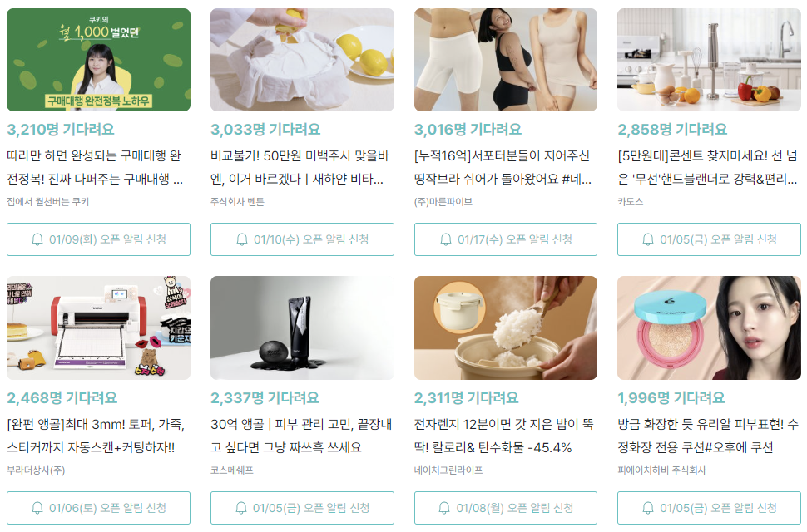Click bell icon on 01/06(토) alert button
Screen dimensions: 807x532
(37, 508)
